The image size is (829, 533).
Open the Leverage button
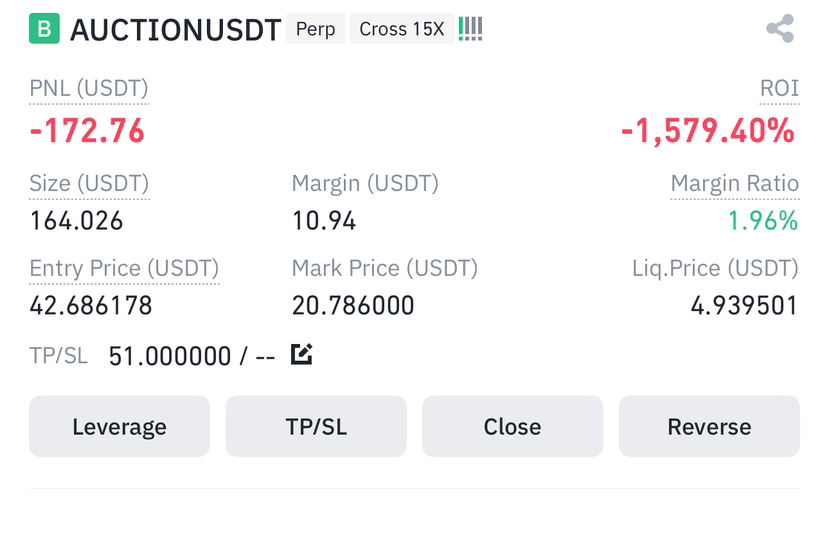pos(119,426)
